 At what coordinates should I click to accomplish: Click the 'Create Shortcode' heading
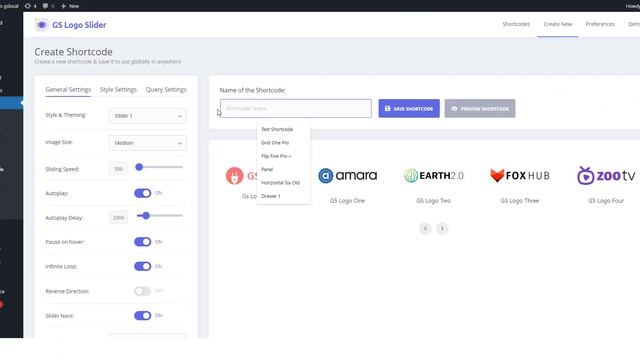tap(73, 52)
